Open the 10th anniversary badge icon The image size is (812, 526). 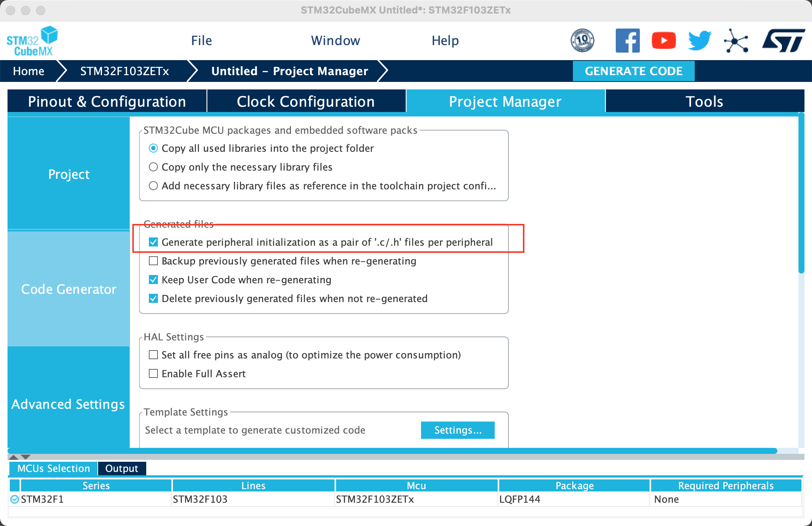(582, 41)
